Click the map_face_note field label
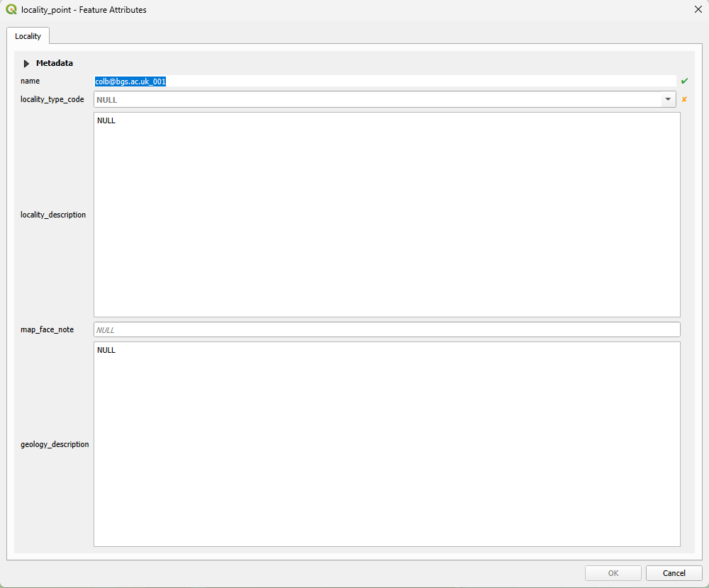Screen dimensions: 709x588 click(x=47, y=329)
